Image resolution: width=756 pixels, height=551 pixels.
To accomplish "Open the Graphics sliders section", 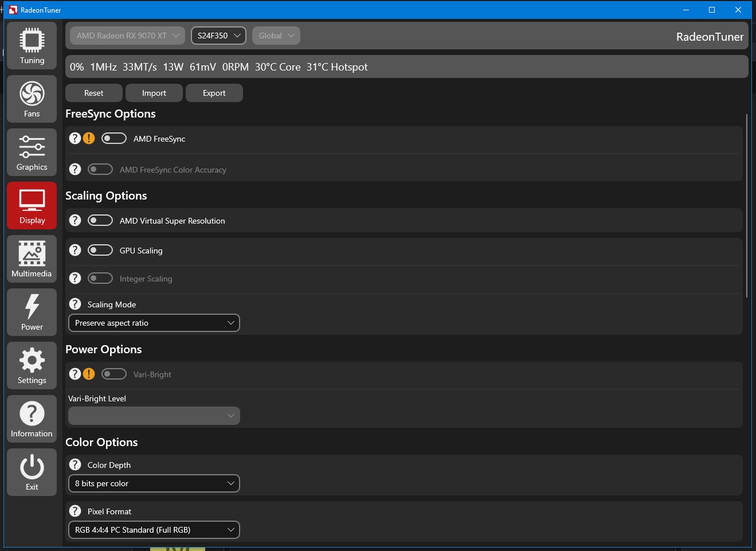I will [32, 152].
